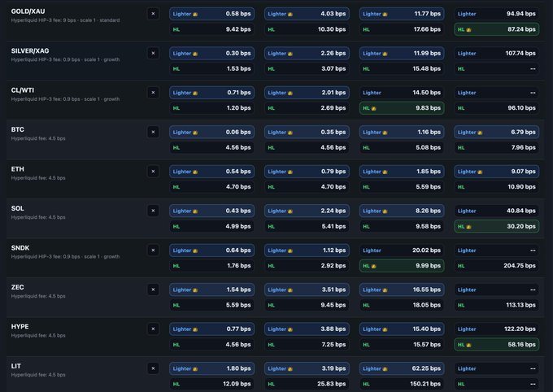Screen dimensions: 553x392
Task: Click BTC Lighter 0.06 bps cell
Action: (x=211, y=132)
